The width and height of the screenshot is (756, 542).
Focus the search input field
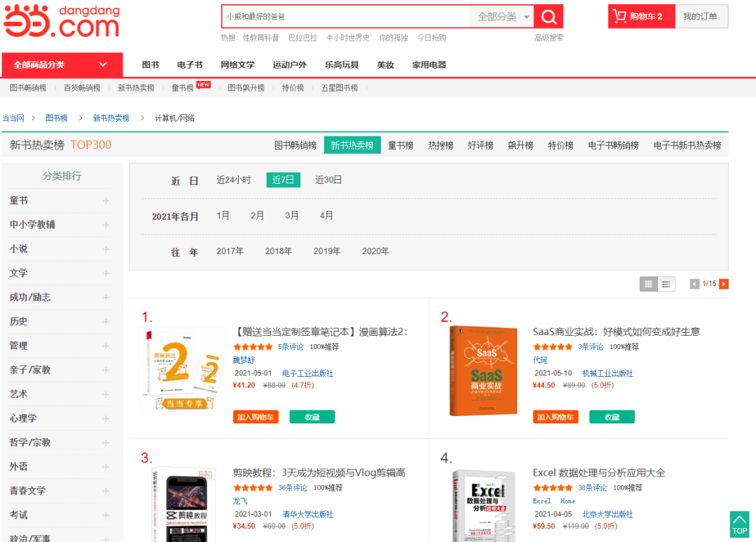(x=346, y=17)
